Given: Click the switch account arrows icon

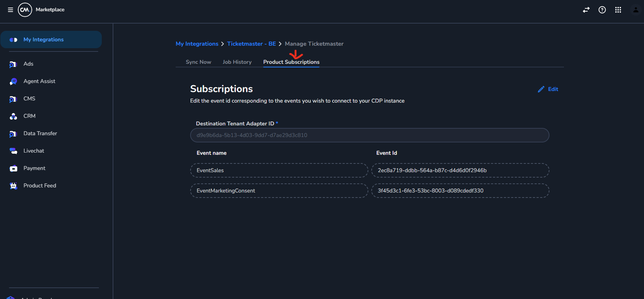Looking at the screenshot, I should click(x=586, y=10).
